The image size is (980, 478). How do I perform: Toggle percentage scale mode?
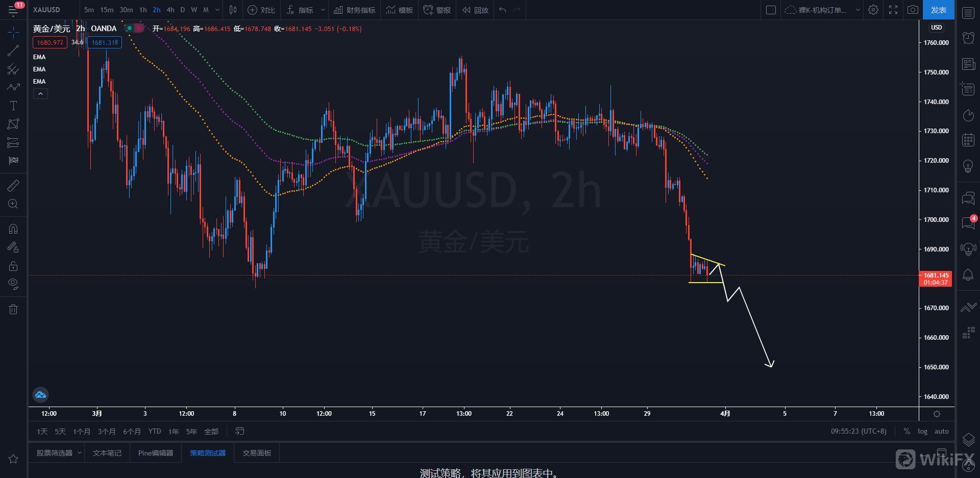[x=907, y=432]
